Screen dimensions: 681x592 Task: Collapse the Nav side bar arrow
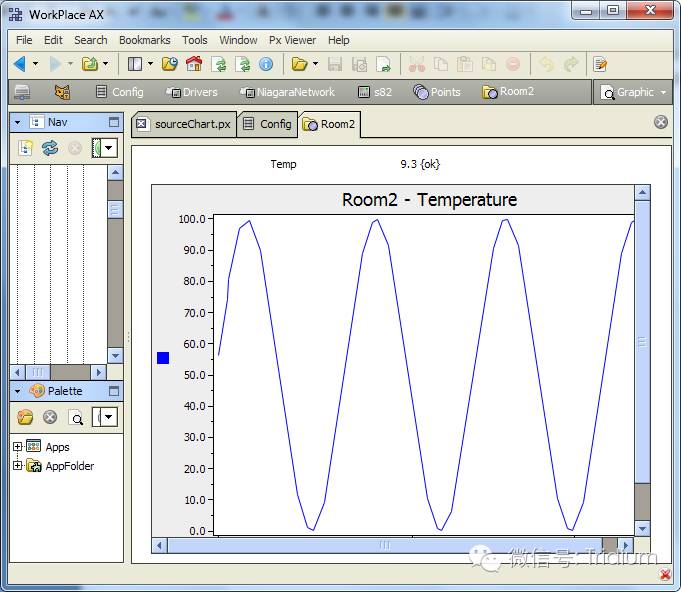[17, 122]
